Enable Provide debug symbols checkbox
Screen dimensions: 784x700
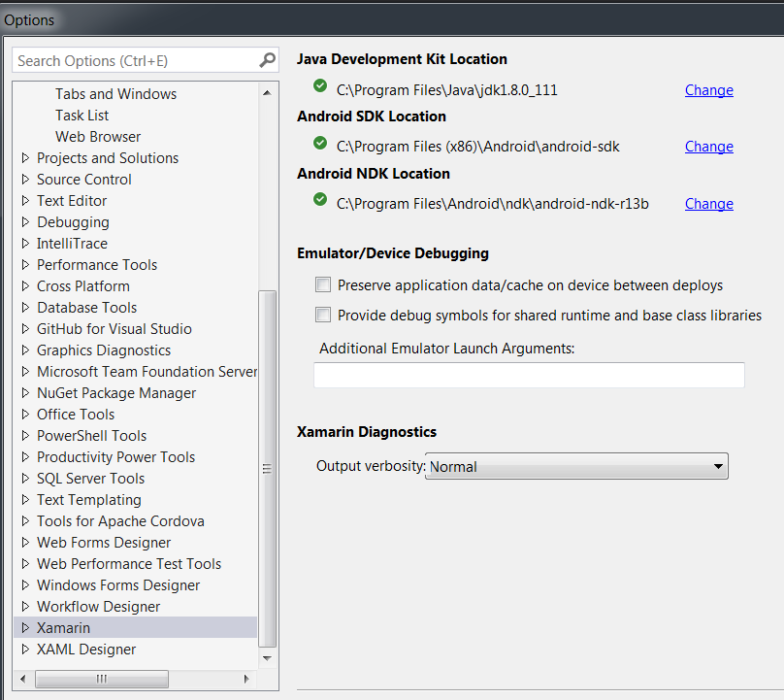(x=323, y=315)
